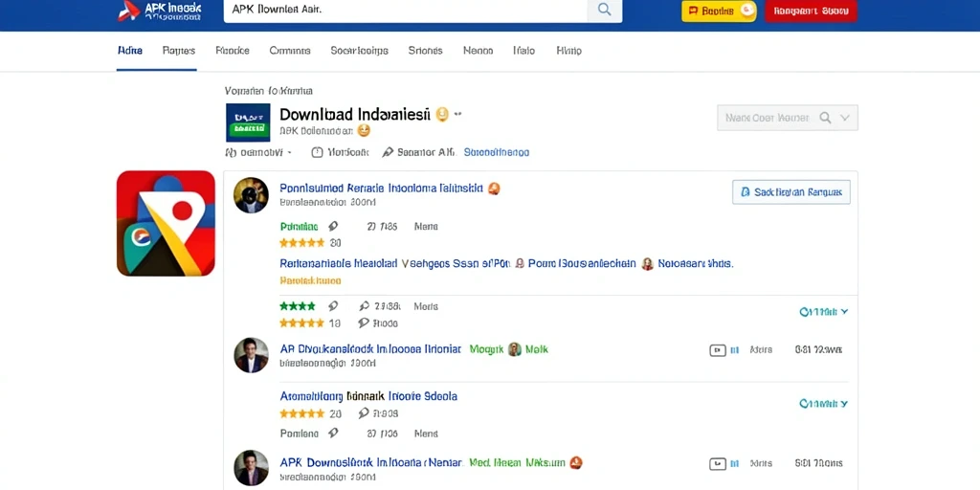The width and height of the screenshot is (980, 490).
Task: Click the 'Sadt lieatan Ranguas' outlined button
Action: click(791, 192)
